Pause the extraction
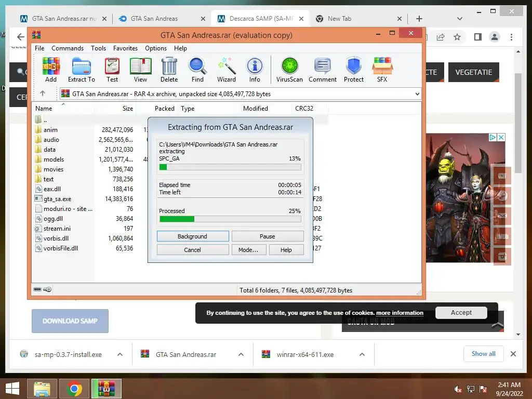Screen dimensions: 532x399 (268, 236)
